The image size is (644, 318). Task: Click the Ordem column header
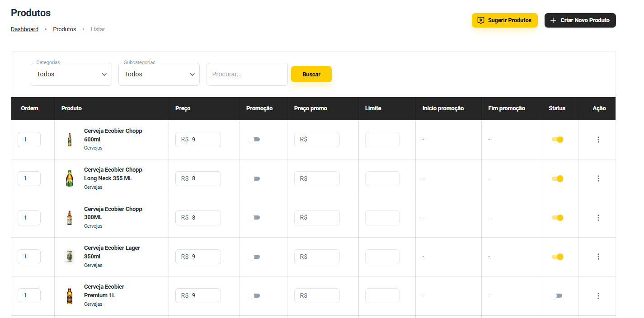(x=29, y=108)
